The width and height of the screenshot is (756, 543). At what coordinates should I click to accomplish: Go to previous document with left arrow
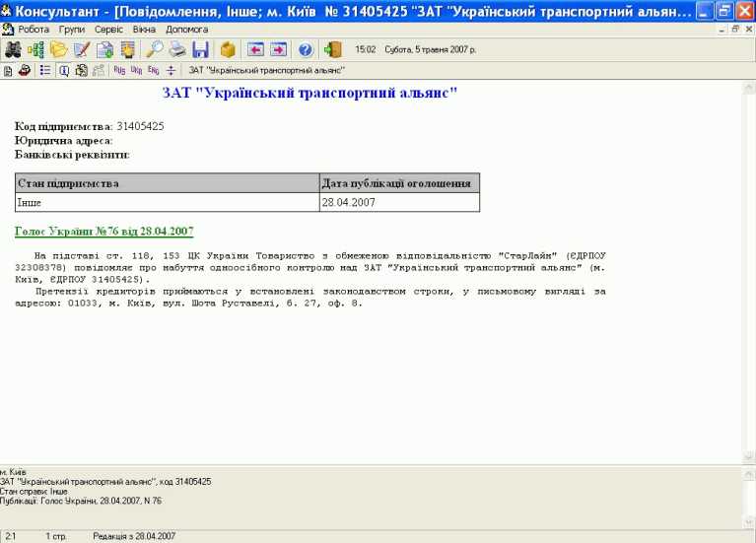[x=255, y=49]
